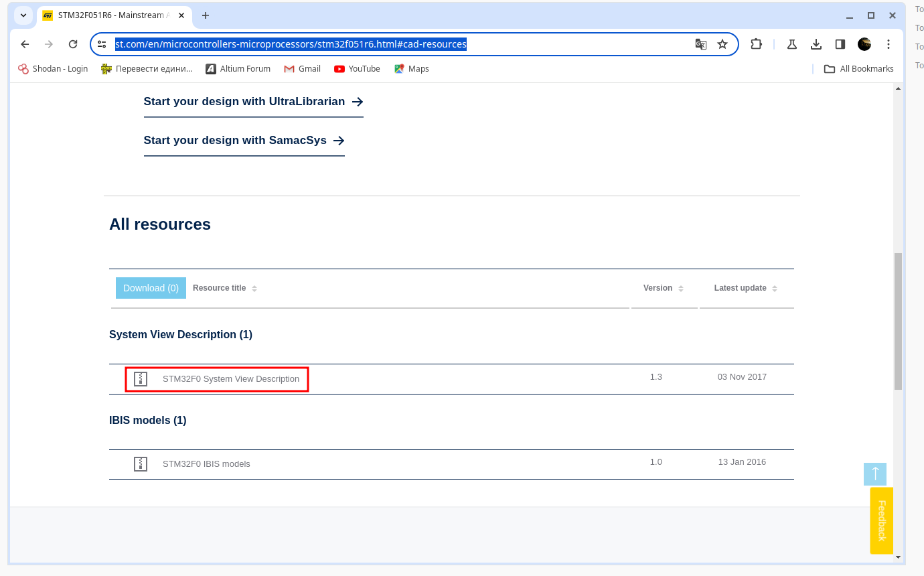Open Shodan - Login bookmark

[53, 68]
